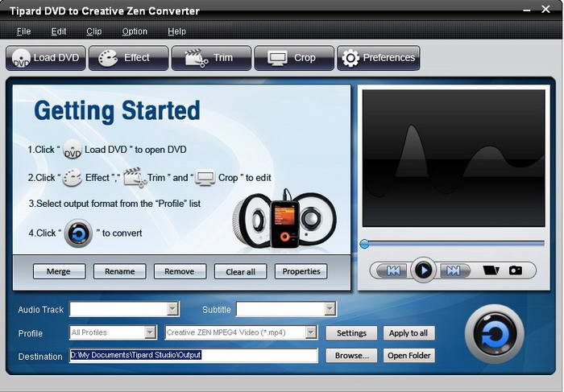Click the Remove button
Screen dimensions: 564x392
point(180,271)
